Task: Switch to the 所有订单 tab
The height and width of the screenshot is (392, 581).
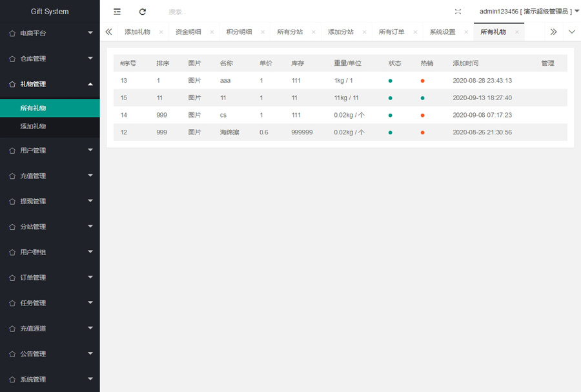Action: [391, 32]
